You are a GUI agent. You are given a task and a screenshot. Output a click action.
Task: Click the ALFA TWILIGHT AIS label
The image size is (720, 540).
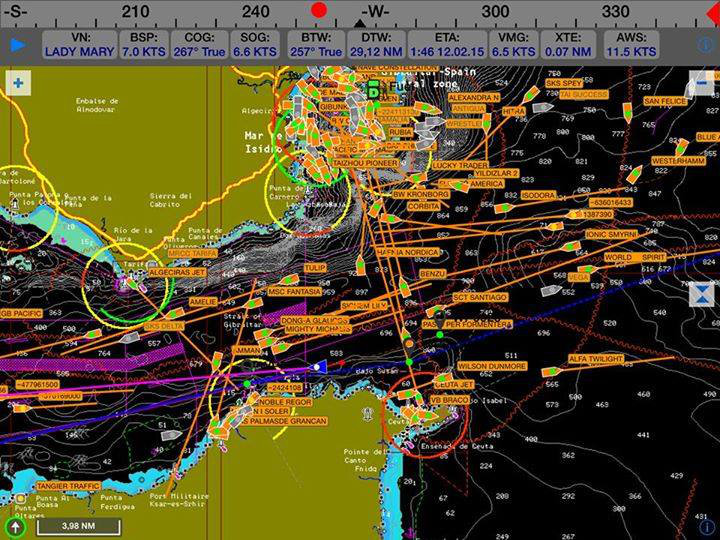pos(596,359)
